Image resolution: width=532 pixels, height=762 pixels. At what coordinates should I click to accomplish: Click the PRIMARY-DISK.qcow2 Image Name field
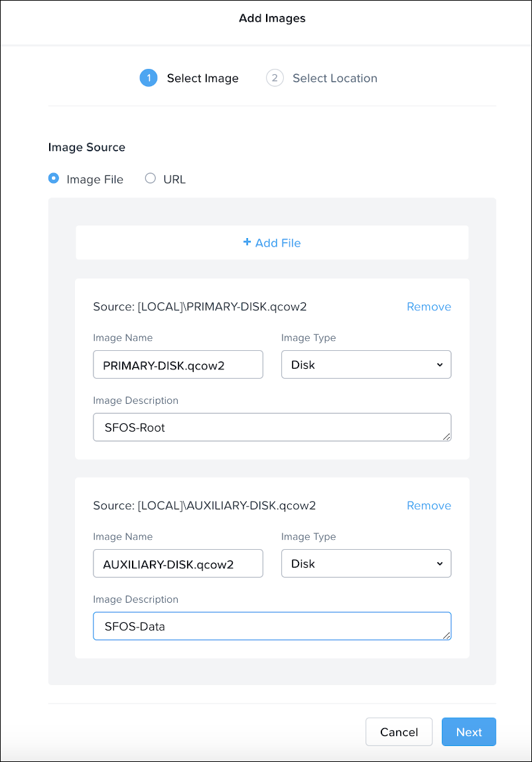point(178,365)
